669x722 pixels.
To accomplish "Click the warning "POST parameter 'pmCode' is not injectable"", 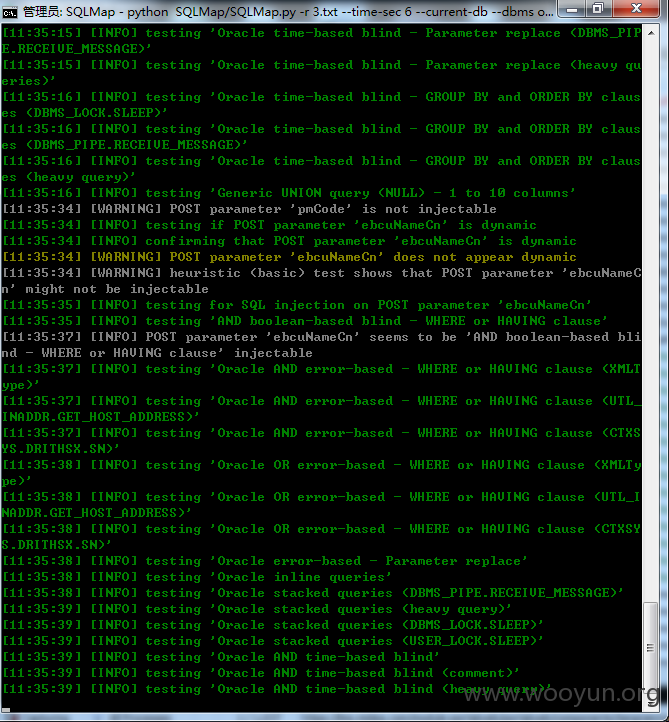I will pos(249,209).
